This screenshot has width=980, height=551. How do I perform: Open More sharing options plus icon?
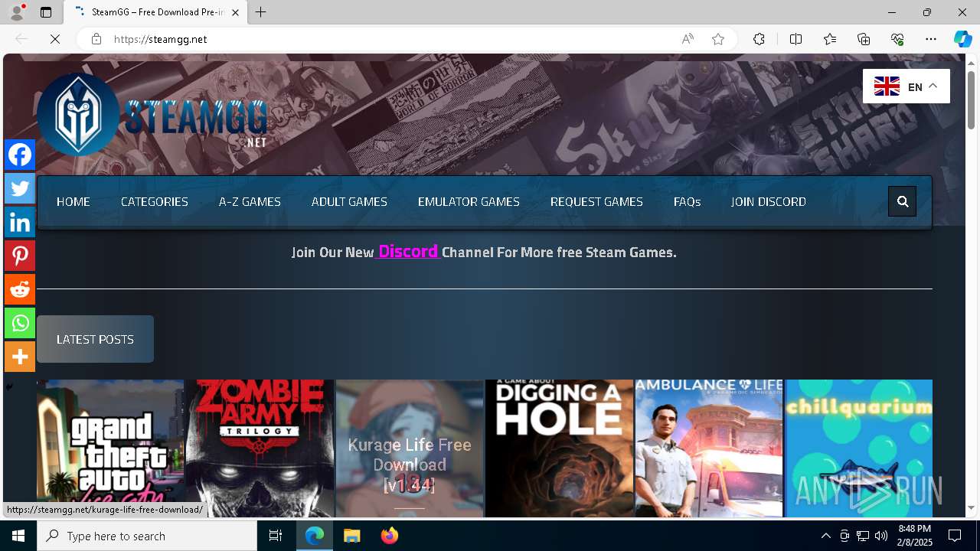[20, 357]
